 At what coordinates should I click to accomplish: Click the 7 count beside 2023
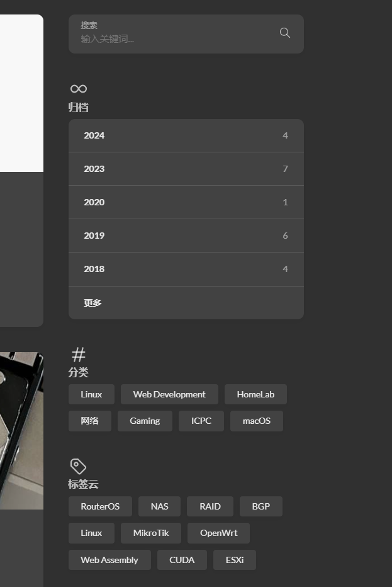point(286,169)
